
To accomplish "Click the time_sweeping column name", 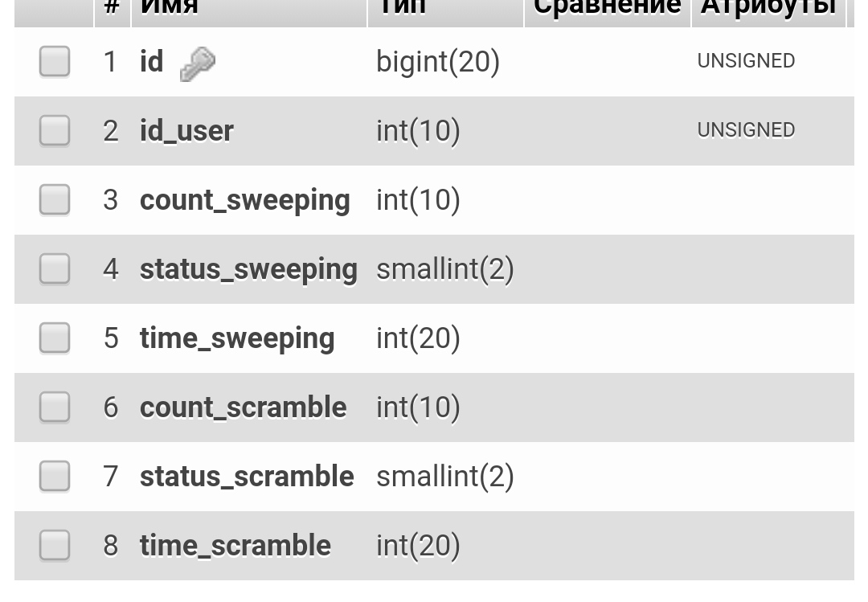I will click(x=237, y=338).
